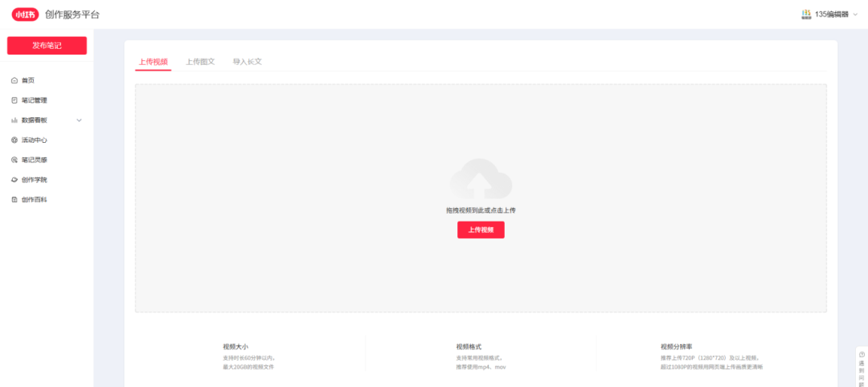Image resolution: width=868 pixels, height=387 pixels.
Task: Open 笔记管理 in the sidebar
Action: tap(35, 100)
